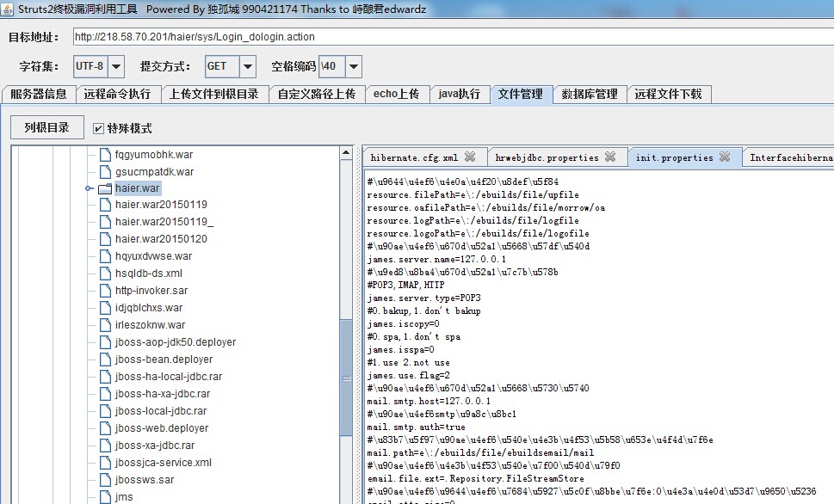Image resolution: width=834 pixels, height=504 pixels.
Task: Open the 空格编码 \40 dropdown
Action: click(354, 66)
